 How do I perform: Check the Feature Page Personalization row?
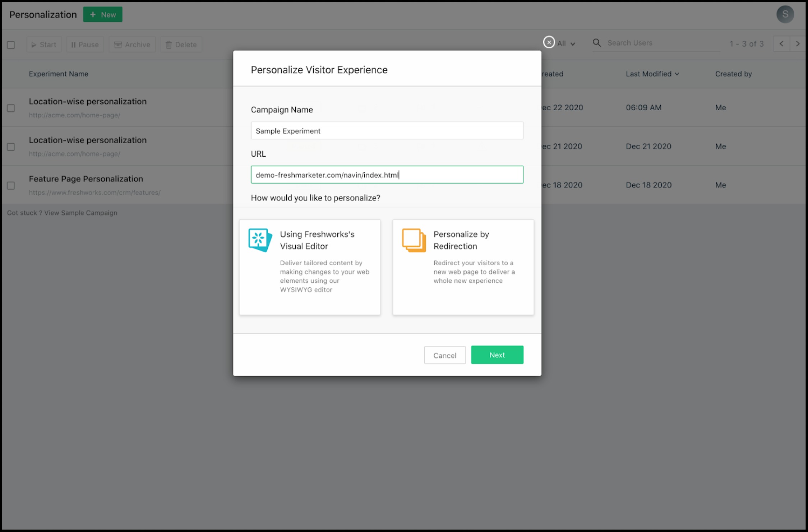tap(11, 186)
